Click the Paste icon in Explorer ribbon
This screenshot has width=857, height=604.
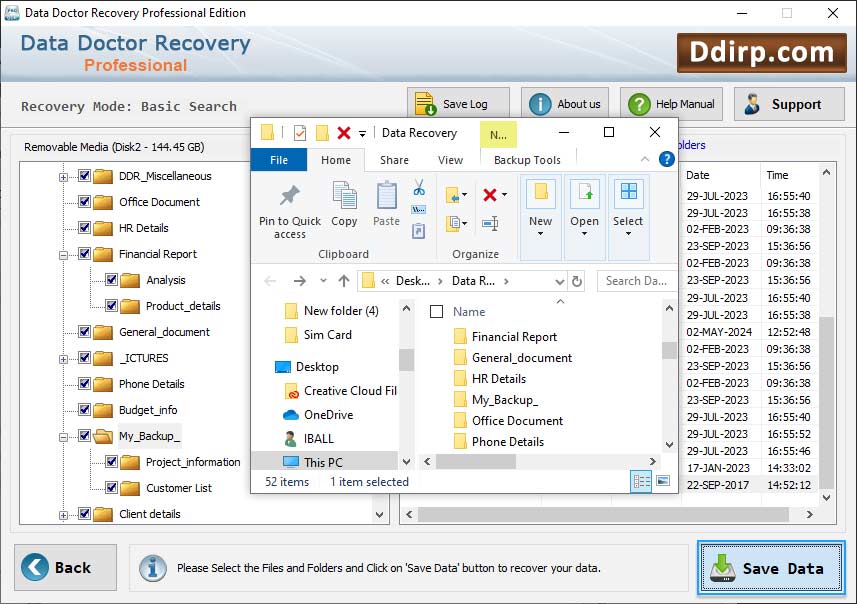point(386,204)
